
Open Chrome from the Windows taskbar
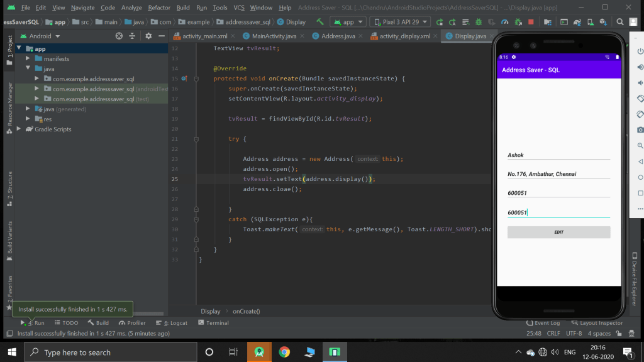284,352
